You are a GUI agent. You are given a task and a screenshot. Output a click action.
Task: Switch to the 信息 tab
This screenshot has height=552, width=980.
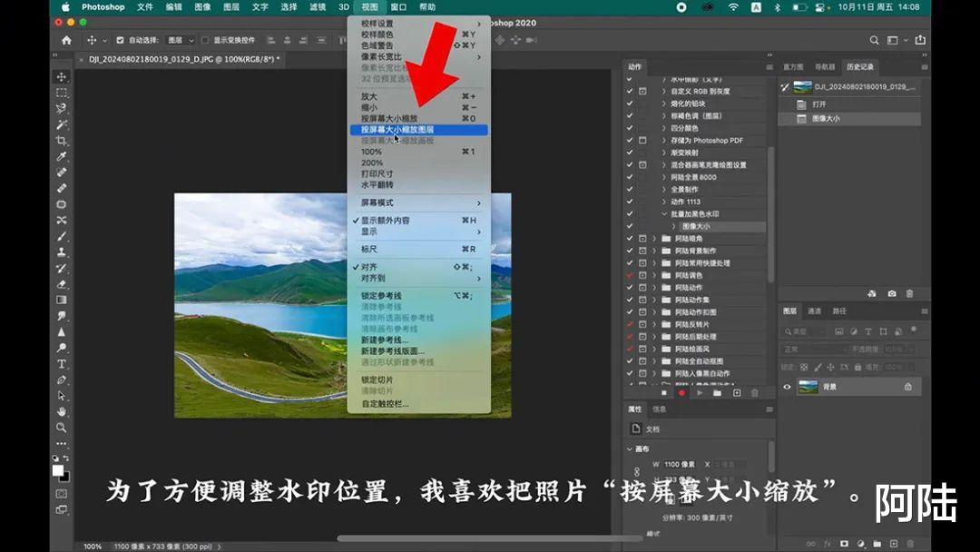660,409
